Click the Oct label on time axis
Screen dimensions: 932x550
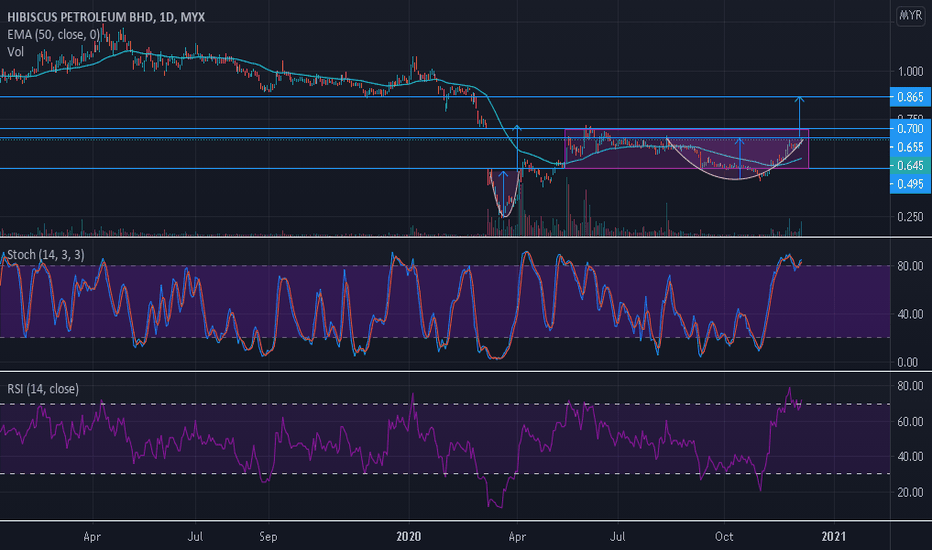coord(724,536)
